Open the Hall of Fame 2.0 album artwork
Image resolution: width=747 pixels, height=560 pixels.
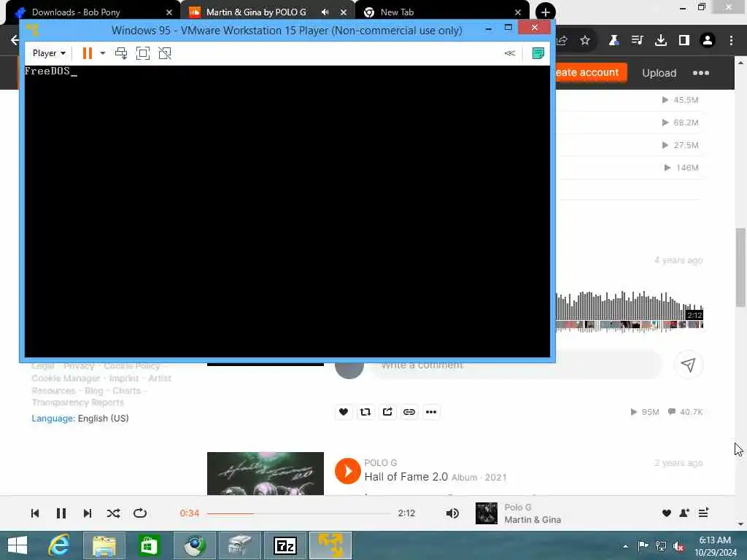pyautogui.click(x=266, y=473)
